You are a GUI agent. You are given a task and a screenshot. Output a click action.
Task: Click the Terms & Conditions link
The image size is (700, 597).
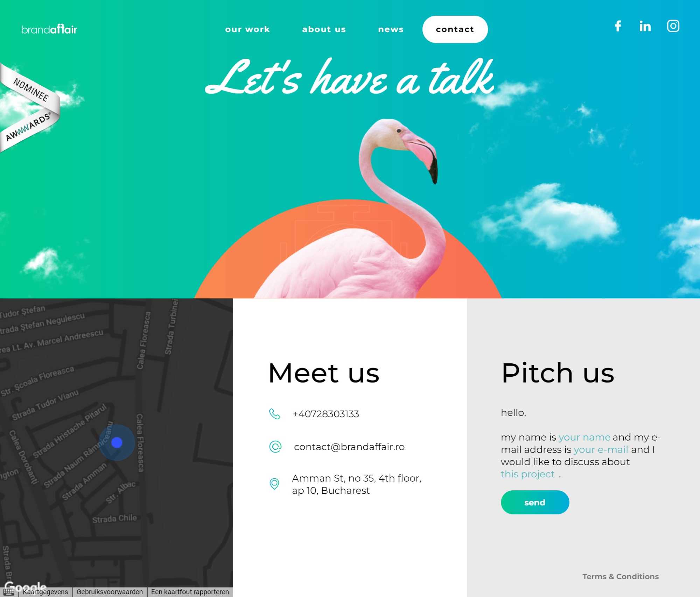621,576
